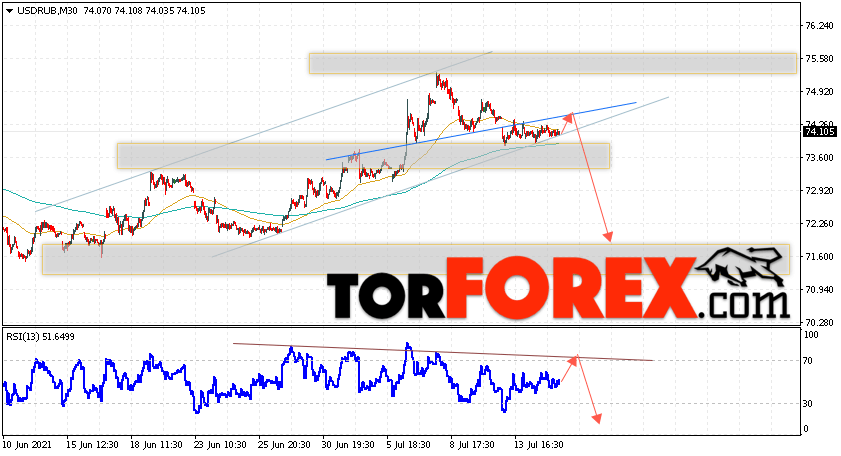The image size is (841, 456).
Task: Click the 13 Jul 16:30 time label
Action: [x=539, y=445]
